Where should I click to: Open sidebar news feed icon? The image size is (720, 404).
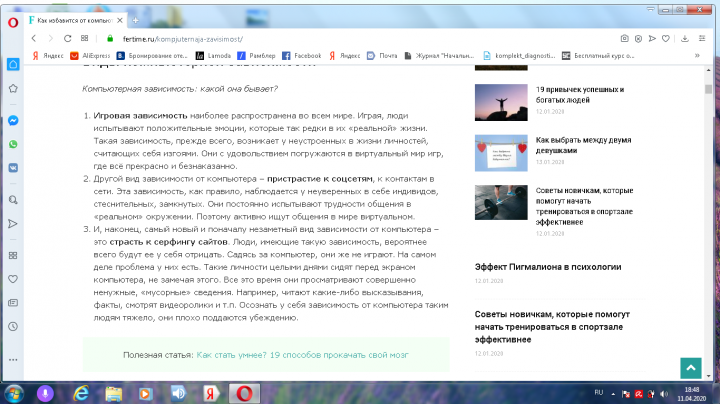(x=13, y=303)
